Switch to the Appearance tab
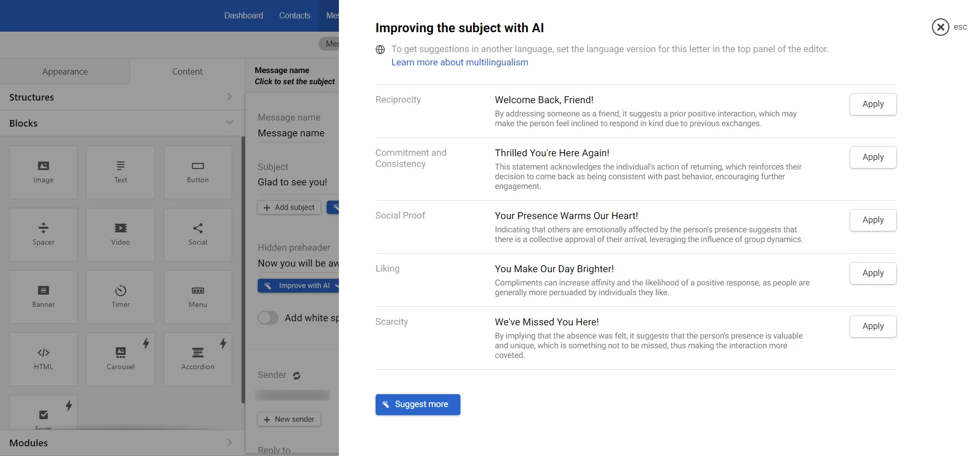This screenshot has height=456, width=980. point(65,71)
